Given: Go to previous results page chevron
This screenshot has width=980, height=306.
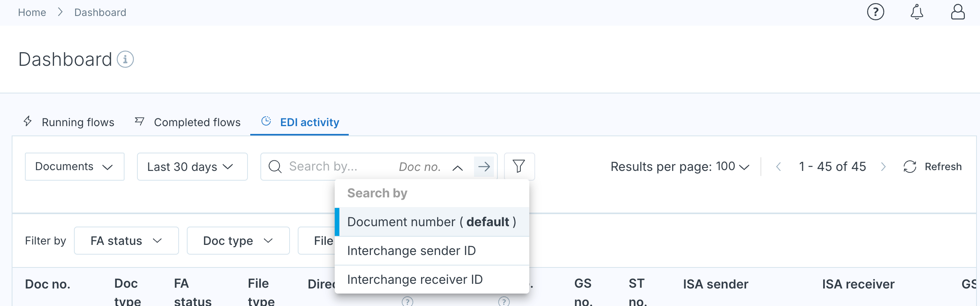Looking at the screenshot, I should pyautogui.click(x=778, y=167).
